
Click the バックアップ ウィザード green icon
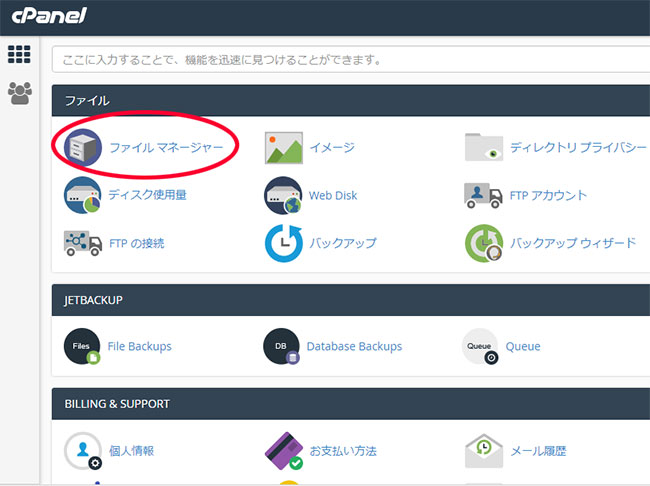[484, 243]
